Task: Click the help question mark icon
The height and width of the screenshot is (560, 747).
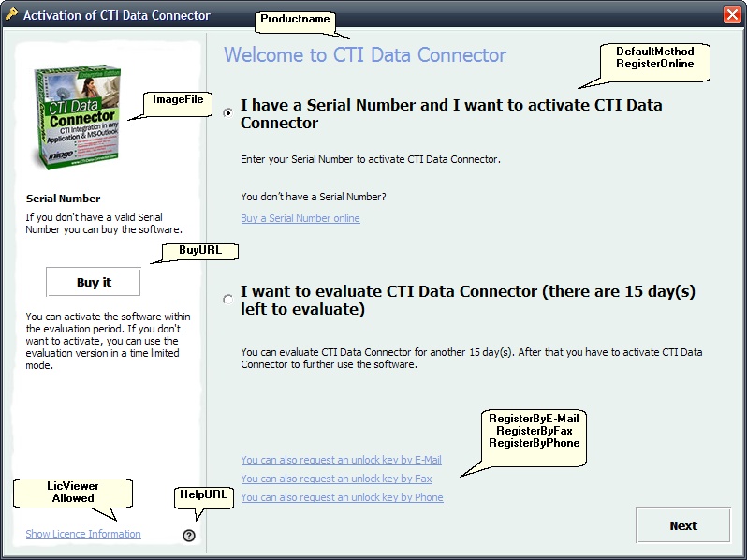Action: click(x=189, y=536)
